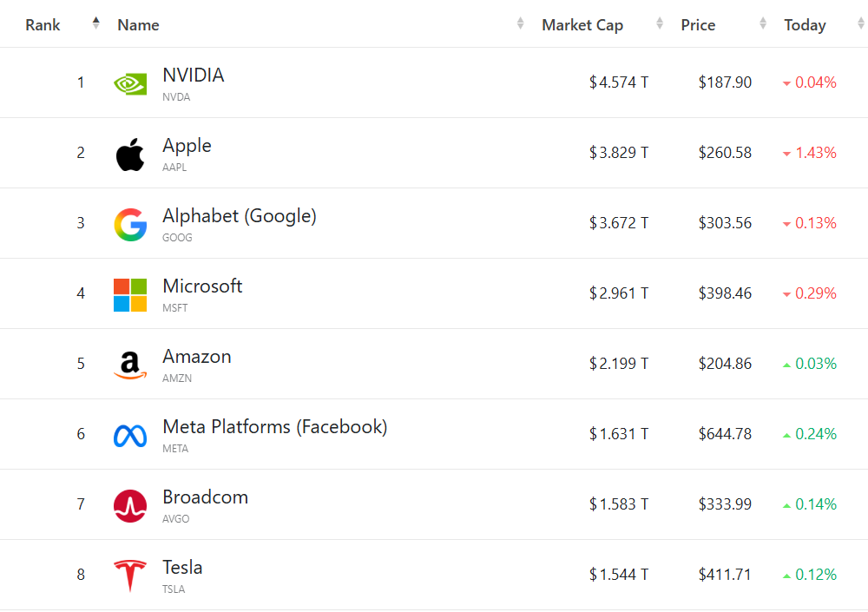Open the Alphabet (Google) company link
This screenshot has width=868, height=612.
[240, 215]
